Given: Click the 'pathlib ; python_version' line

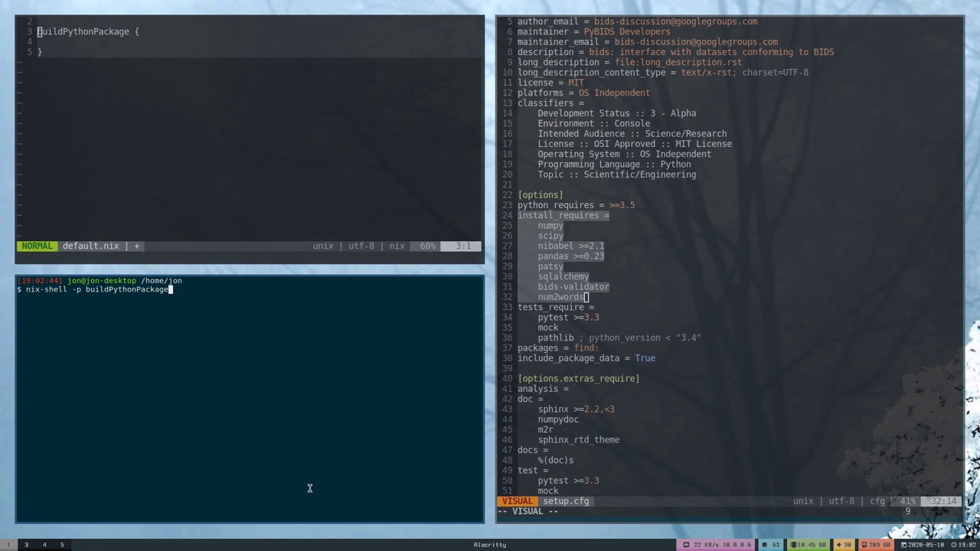Looking at the screenshot, I should (619, 337).
